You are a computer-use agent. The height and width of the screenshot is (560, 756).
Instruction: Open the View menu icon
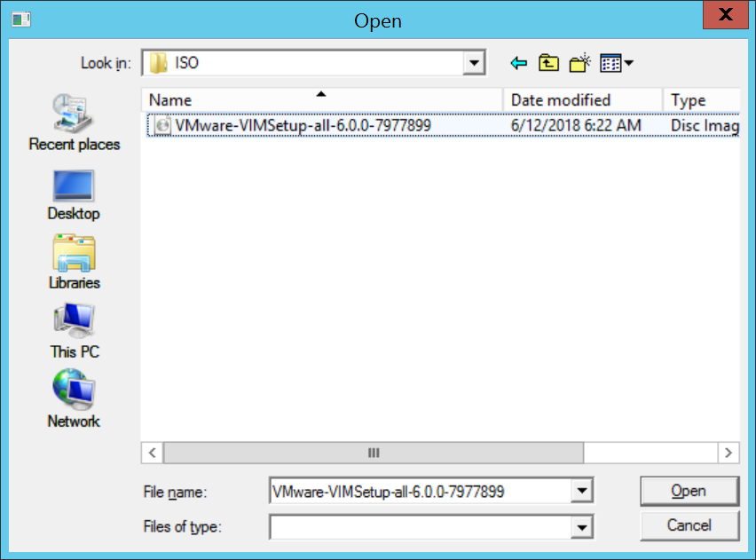pyautogui.click(x=616, y=63)
